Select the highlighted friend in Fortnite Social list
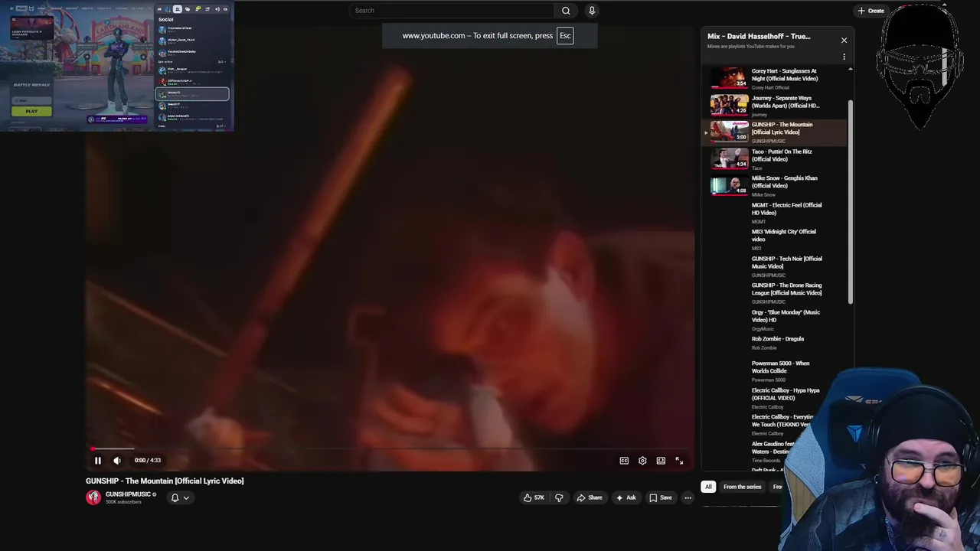The image size is (980, 551). click(192, 94)
